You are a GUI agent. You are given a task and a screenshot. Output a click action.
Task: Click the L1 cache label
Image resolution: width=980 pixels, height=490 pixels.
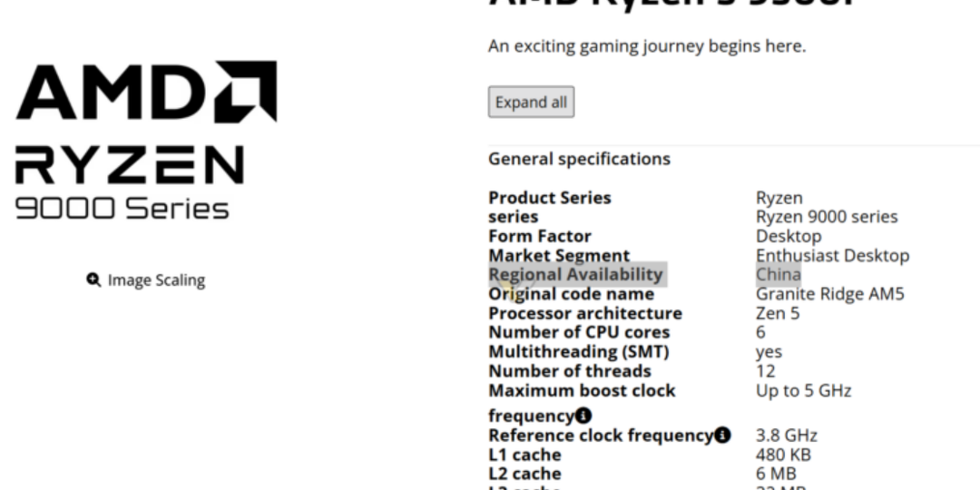(x=524, y=455)
